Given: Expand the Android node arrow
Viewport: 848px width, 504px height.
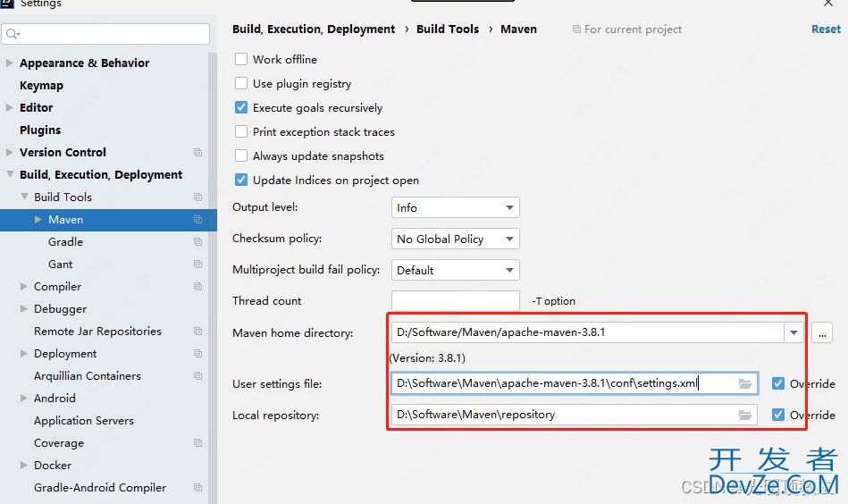Looking at the screenshot, I should 24,398.
